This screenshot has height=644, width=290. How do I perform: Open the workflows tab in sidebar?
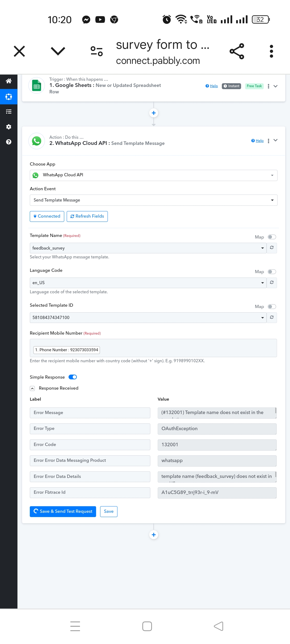9,97
